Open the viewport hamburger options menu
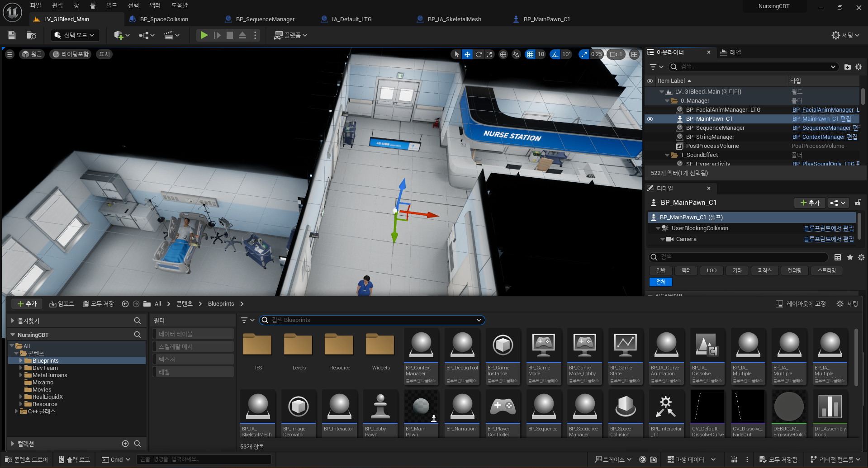 [9, 54]
